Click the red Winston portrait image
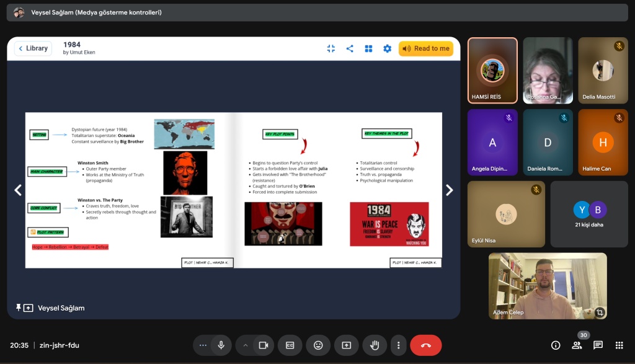 click(x=185, y=173)
